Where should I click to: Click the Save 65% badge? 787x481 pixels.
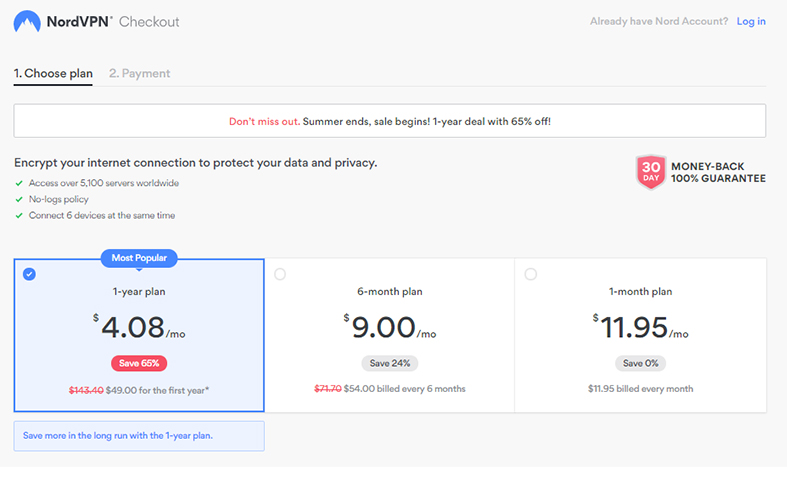139,363
